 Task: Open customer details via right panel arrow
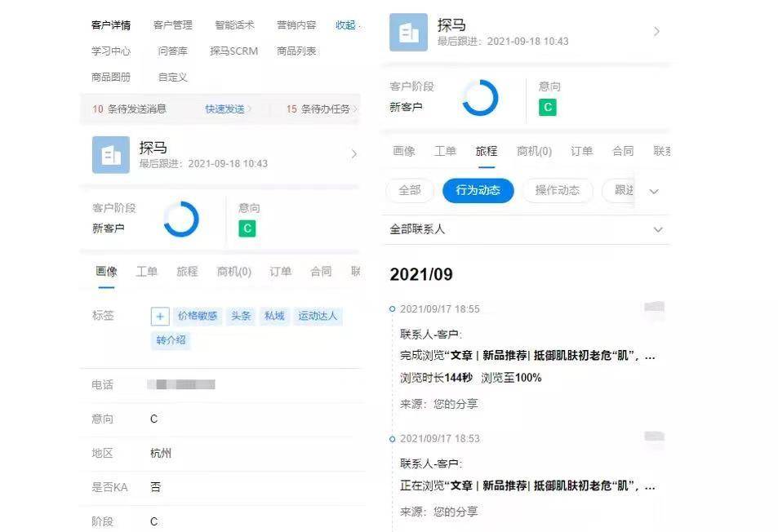656,32
